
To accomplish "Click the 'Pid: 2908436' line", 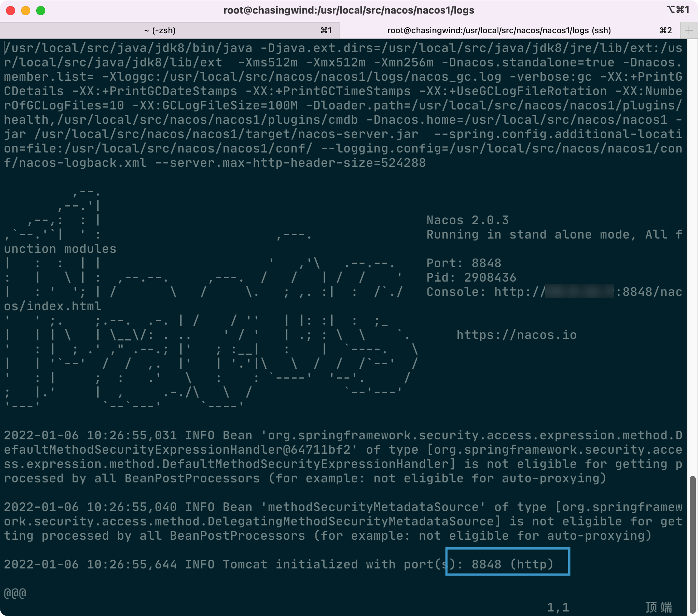I will pyautogui.click(x=471, y=277).
